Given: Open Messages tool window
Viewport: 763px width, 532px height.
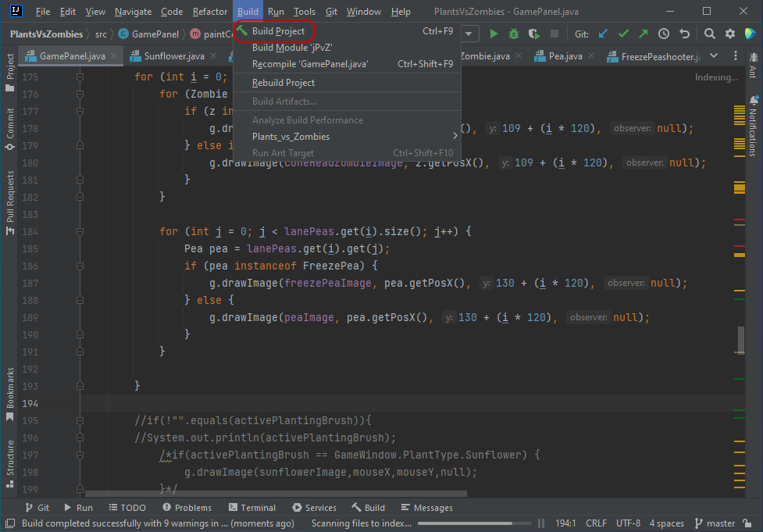Looking at the screenshot, I should pyautogui.click(x=426, y=508).
